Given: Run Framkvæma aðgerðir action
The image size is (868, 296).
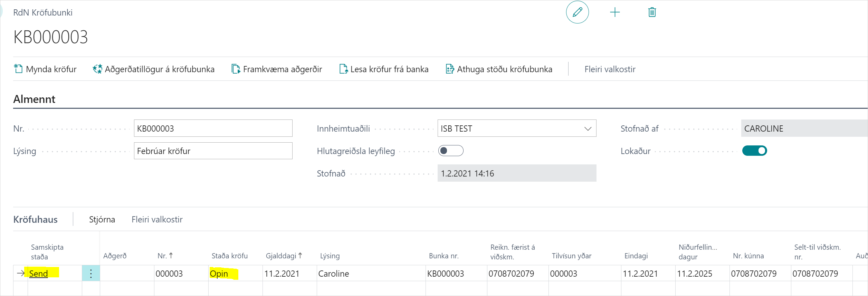Looking at the screenshot, I should [x=277, y=69].
